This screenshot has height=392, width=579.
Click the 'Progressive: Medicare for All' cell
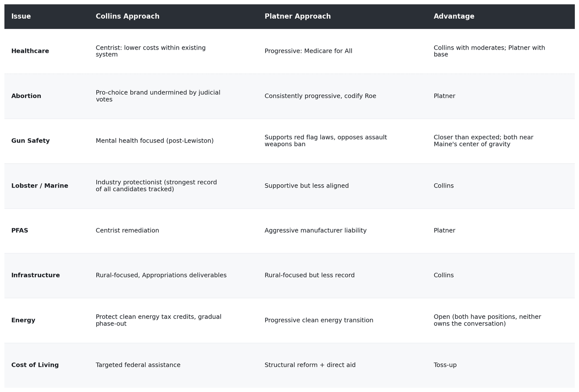click(x=309, y=51)
